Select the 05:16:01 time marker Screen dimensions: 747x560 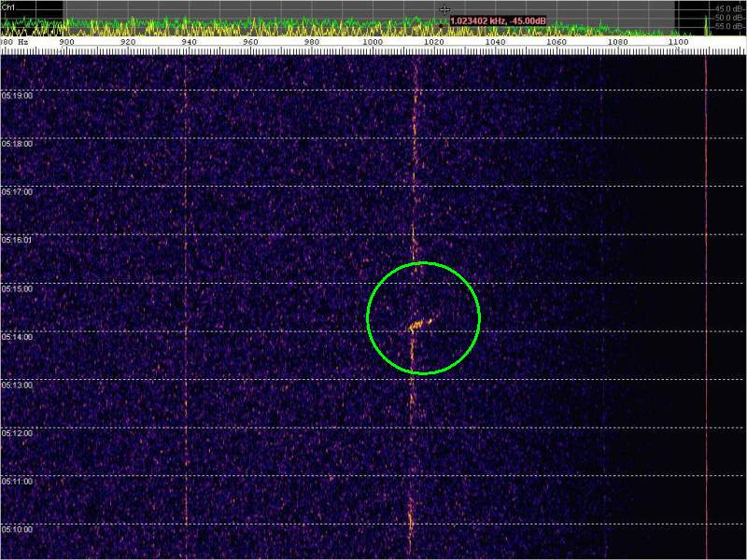coord(17,240)
